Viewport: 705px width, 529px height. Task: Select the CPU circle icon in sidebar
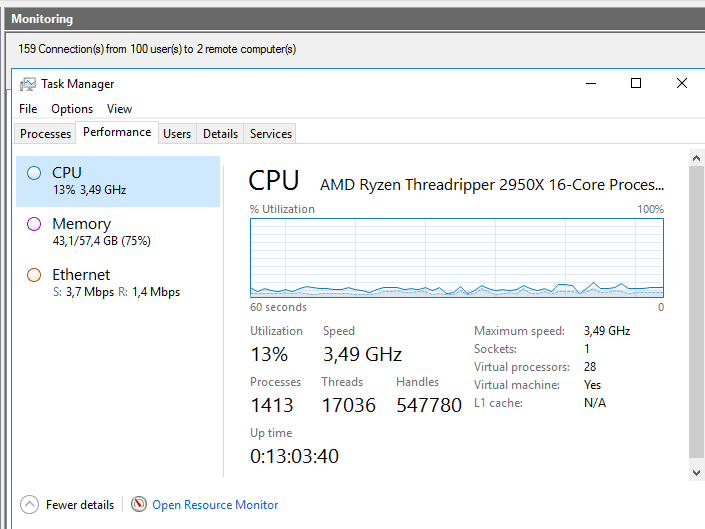34,173
